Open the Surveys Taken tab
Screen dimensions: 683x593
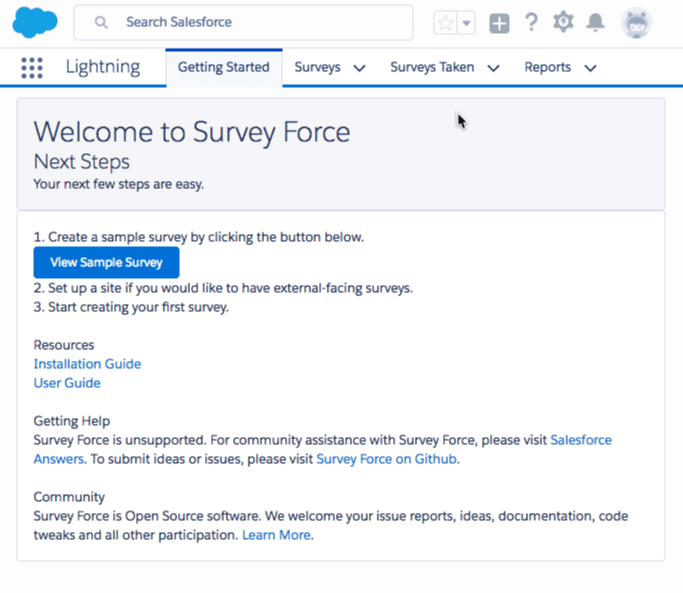click(432, 67)
